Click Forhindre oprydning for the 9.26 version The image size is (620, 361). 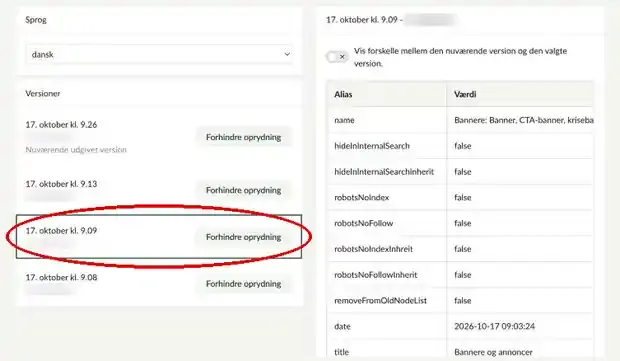[244, 137]
